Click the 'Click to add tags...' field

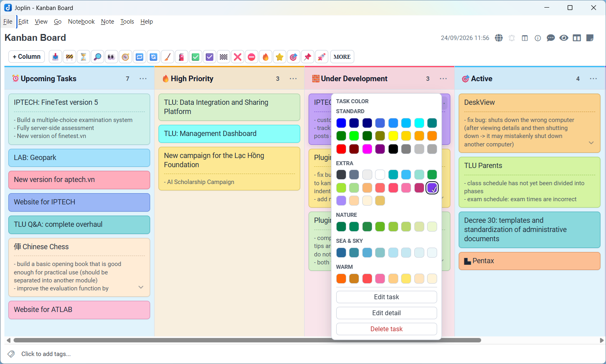tap(46, 354)
